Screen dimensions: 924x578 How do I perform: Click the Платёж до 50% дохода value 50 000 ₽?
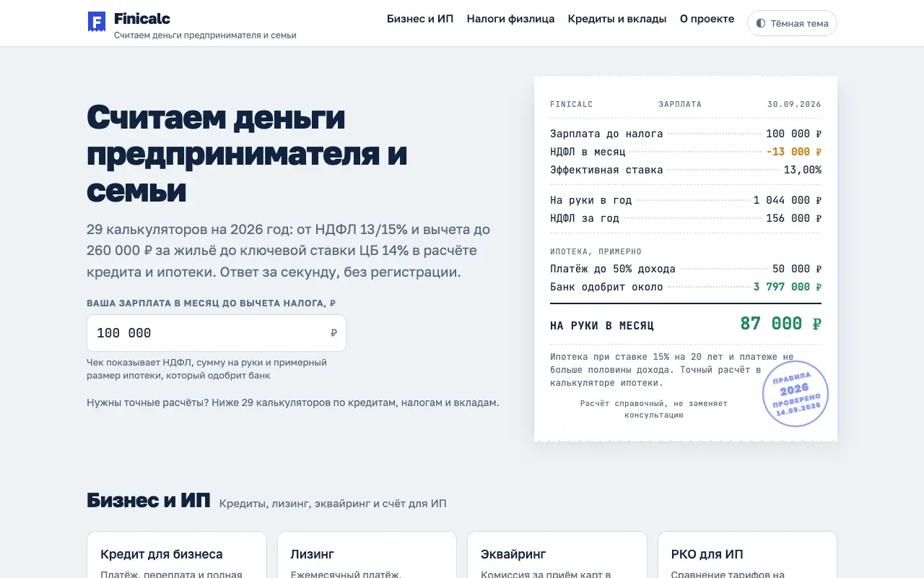pos(797,269)
